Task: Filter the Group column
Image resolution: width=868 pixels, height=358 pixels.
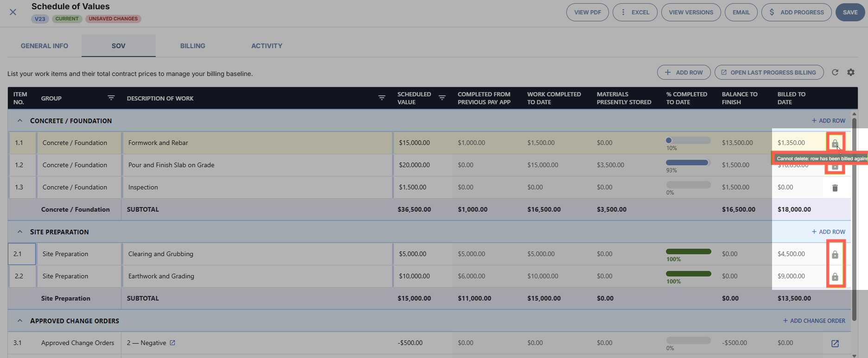Action: pos(111,98)
